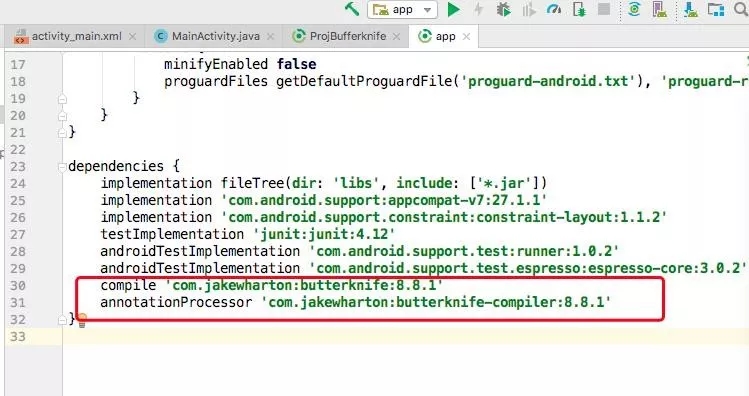This screenshot has width=749, height=396.
Task: Click the 'minifyEnabled false' code line
Action: click(x=240, y=64)
